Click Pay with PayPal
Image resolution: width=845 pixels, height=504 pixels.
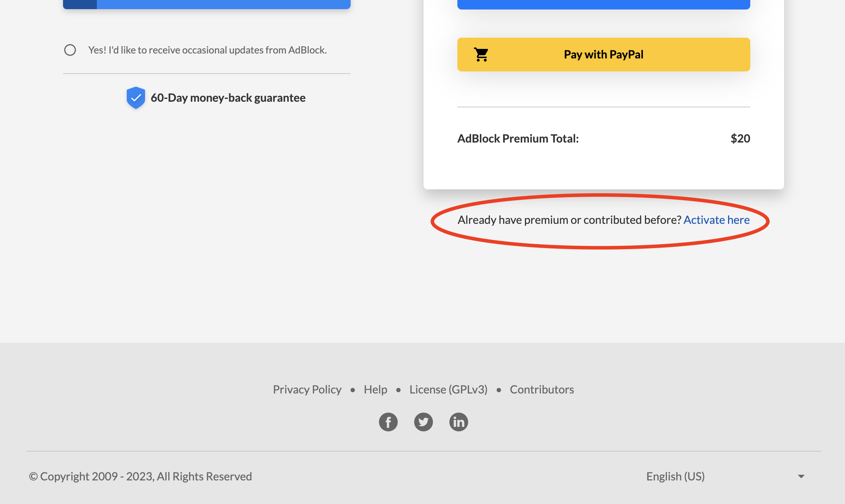pyautogui.click(x=603, y=54)
